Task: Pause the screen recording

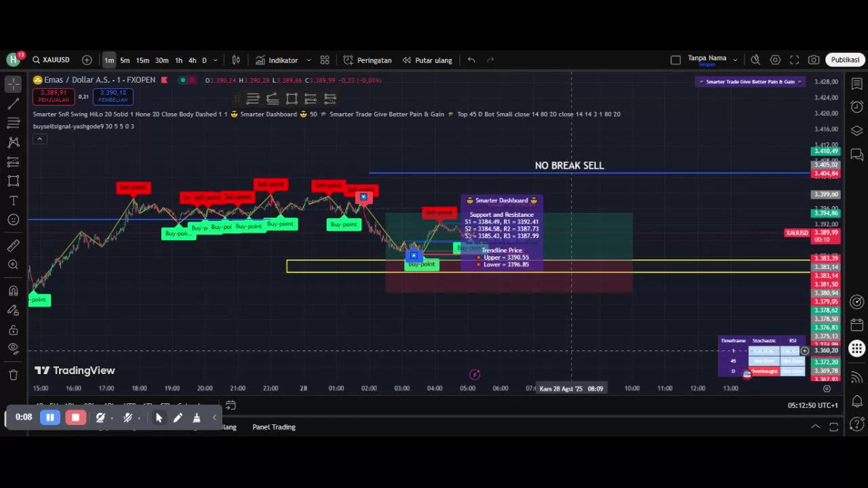Action: pyautogui.click(x=50, y=418)
